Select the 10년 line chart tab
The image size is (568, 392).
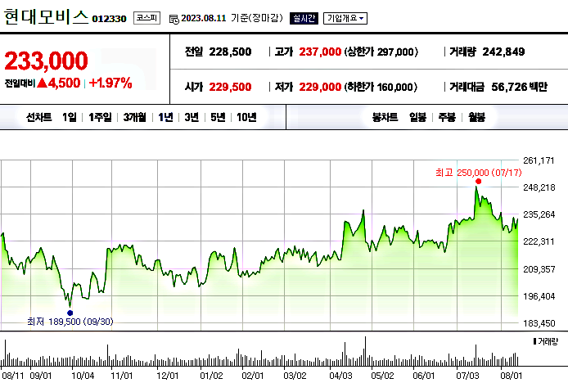(246, 117)
